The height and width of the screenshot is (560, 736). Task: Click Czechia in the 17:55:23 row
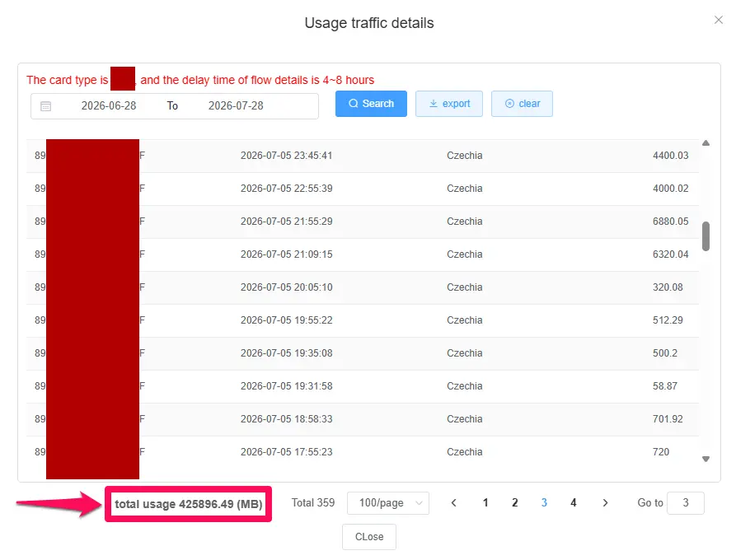coord(464,451)
